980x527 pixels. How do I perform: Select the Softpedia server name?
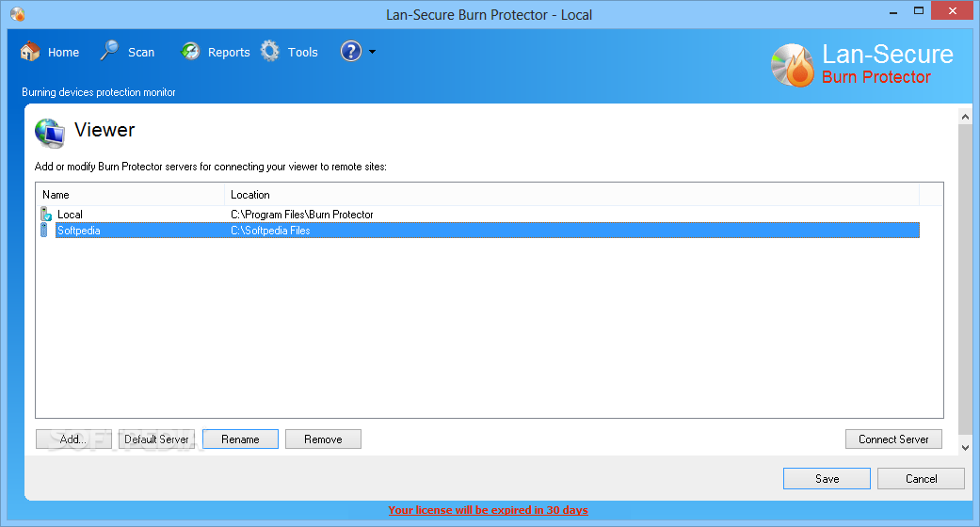point(79,231)
